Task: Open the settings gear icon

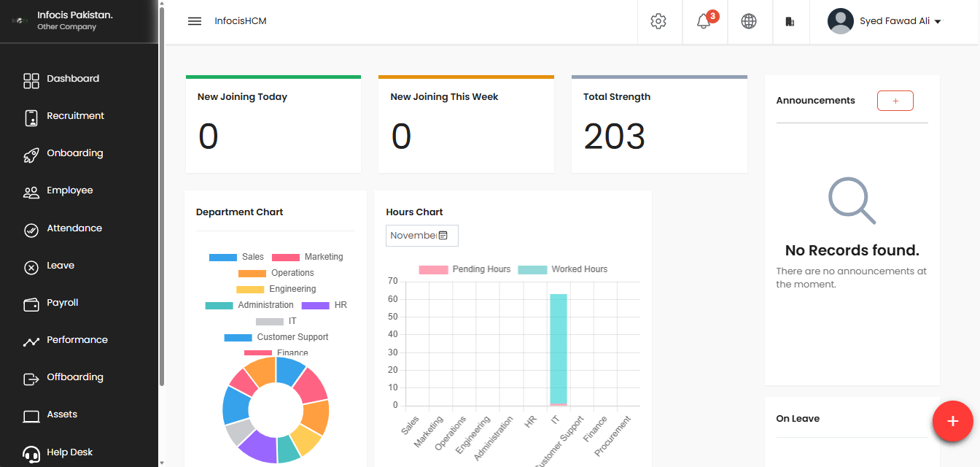Action: [658, 21]
